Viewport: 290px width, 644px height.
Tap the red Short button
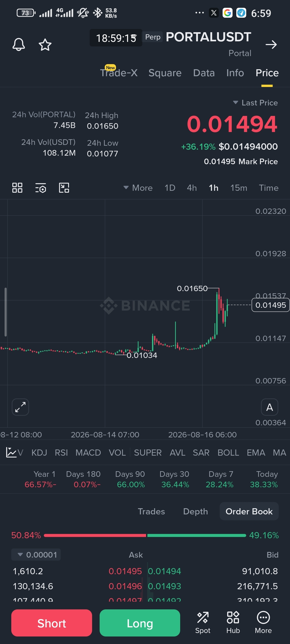pos(52,623)
